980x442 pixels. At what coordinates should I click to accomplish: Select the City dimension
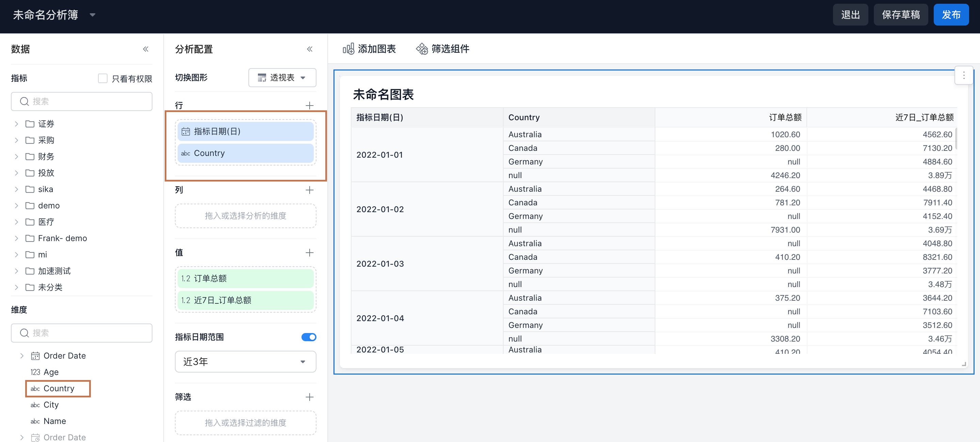click(51, 405)
